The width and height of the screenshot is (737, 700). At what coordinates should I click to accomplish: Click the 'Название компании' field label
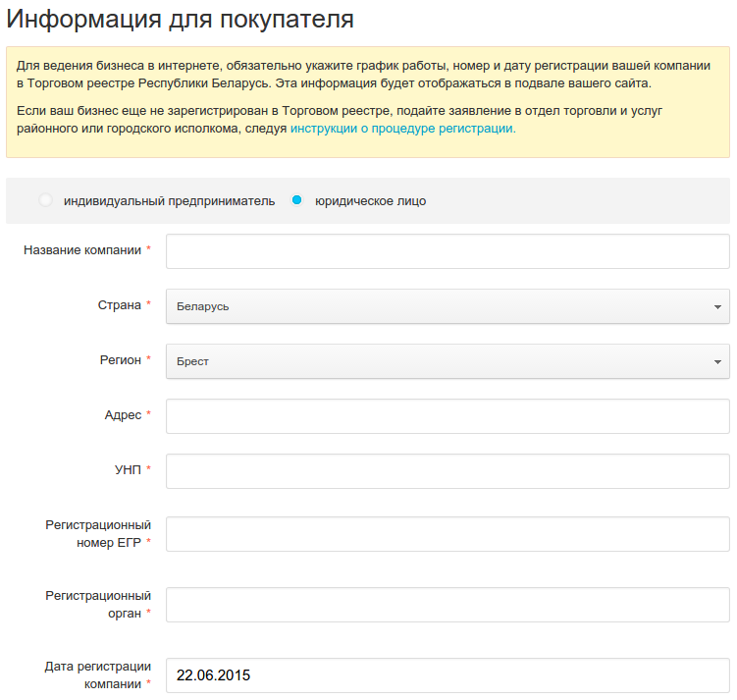82,250
